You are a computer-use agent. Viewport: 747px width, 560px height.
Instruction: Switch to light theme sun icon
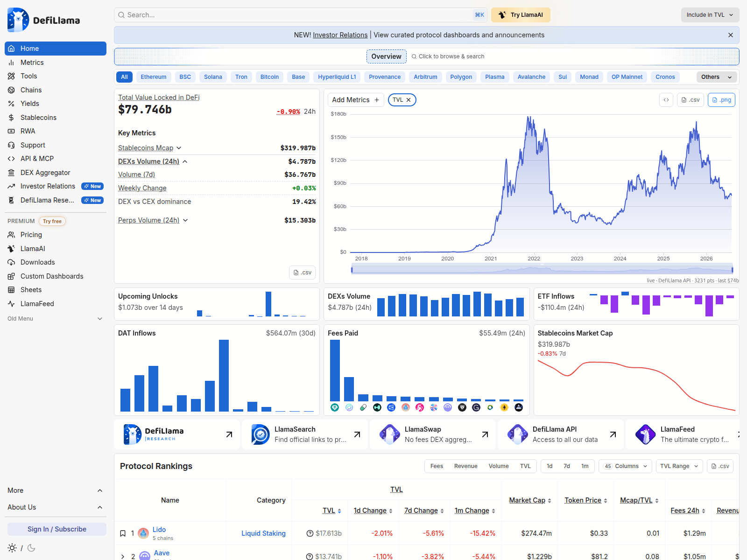tap(12, 548)
